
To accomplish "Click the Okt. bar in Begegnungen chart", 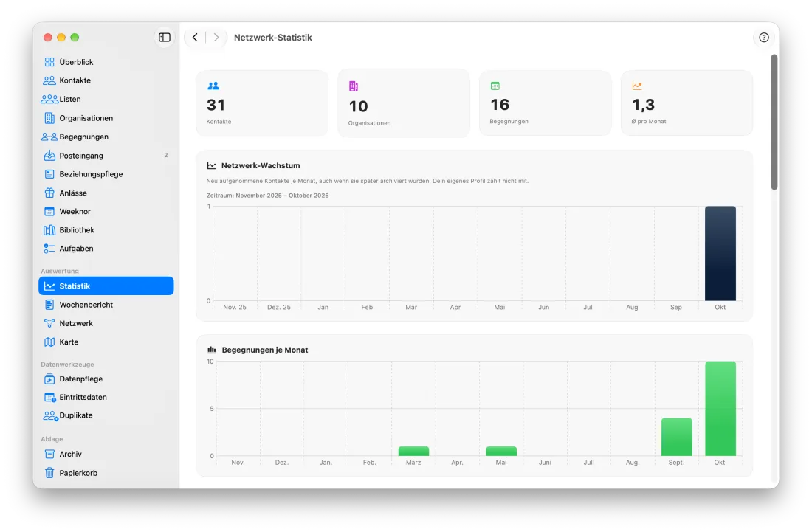I will pyautogui.click(x=720, y=409).
